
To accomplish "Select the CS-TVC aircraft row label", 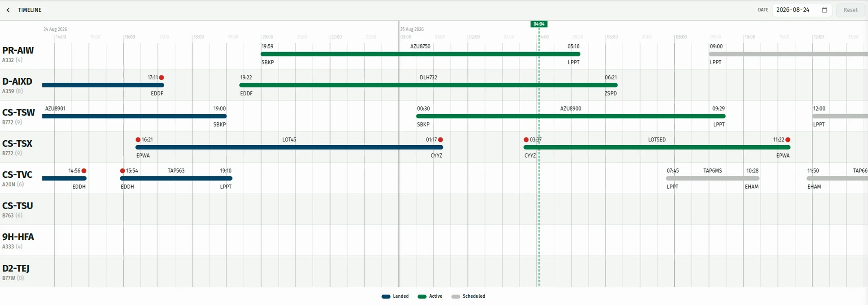I will (17, 175).
